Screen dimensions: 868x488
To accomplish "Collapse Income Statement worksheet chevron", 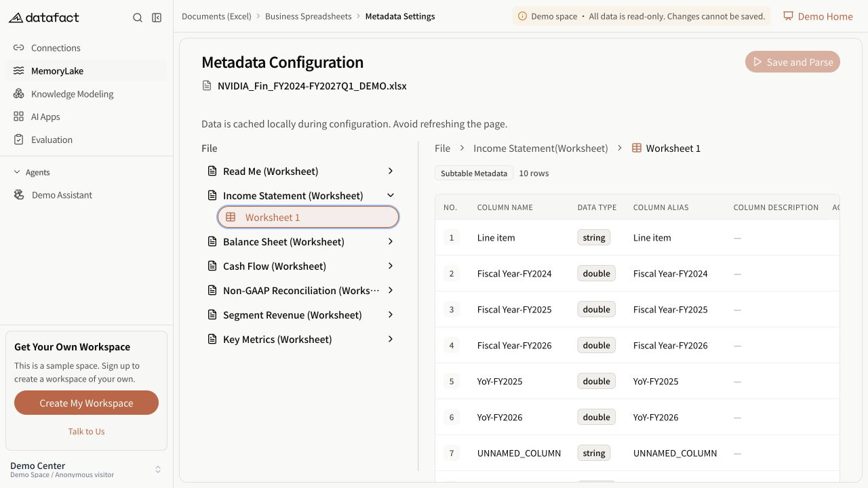I will click(391, 195).
